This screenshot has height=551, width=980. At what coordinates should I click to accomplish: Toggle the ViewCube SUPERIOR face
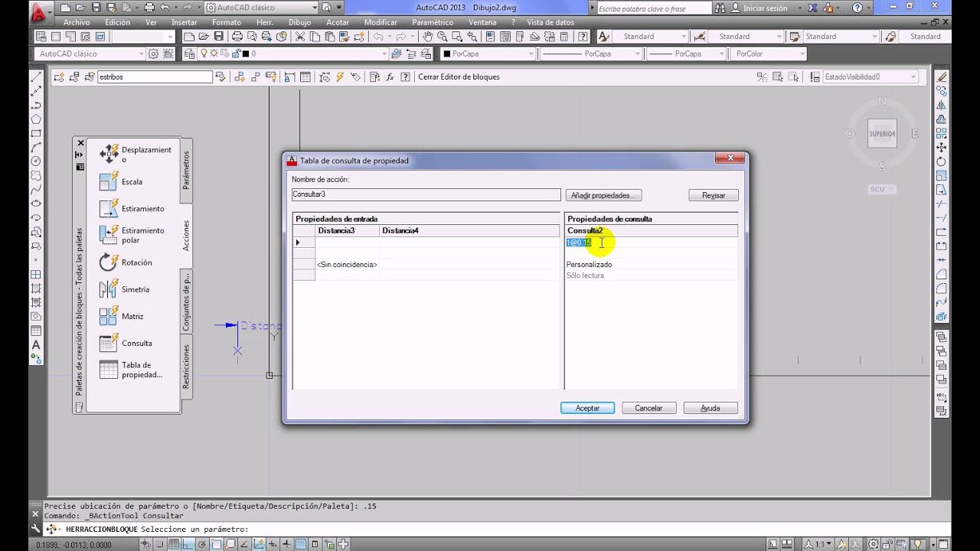pyautogui.click(x=882, y=134)
